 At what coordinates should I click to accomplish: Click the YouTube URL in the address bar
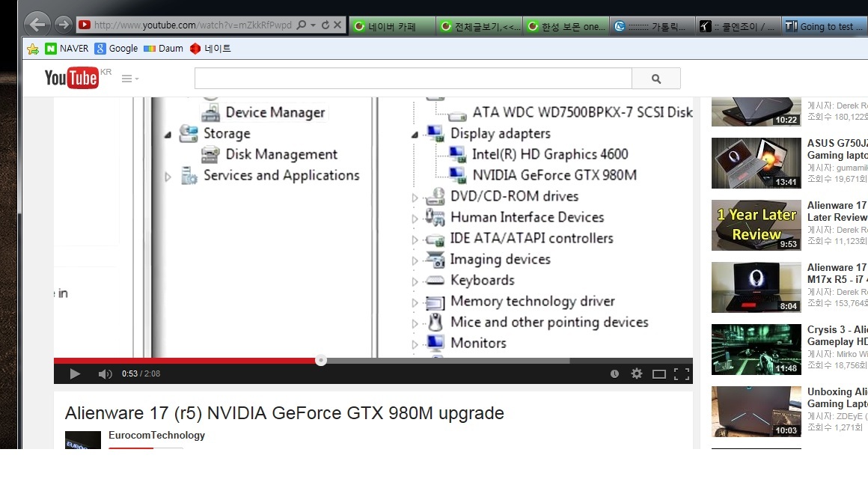192,25
